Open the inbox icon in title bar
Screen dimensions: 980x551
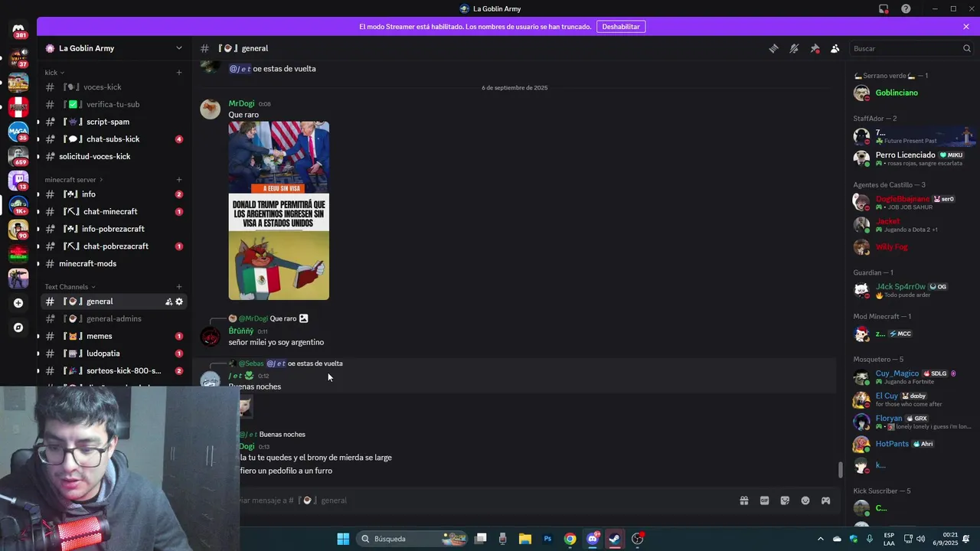(884, 9)
